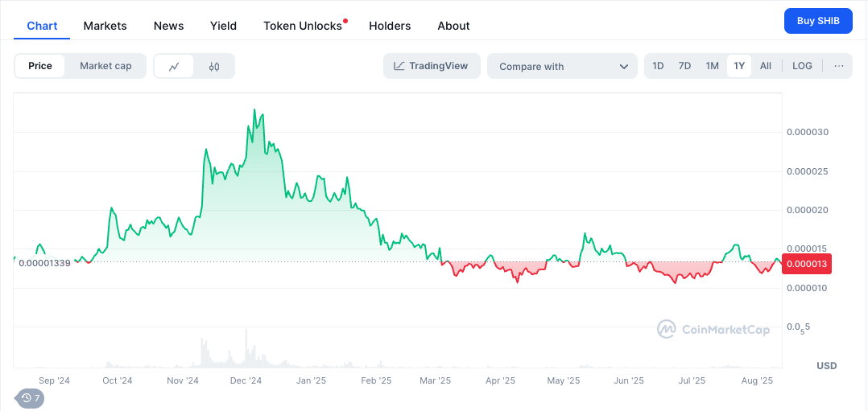Open the Chart tab

click(x=42, y=26)
